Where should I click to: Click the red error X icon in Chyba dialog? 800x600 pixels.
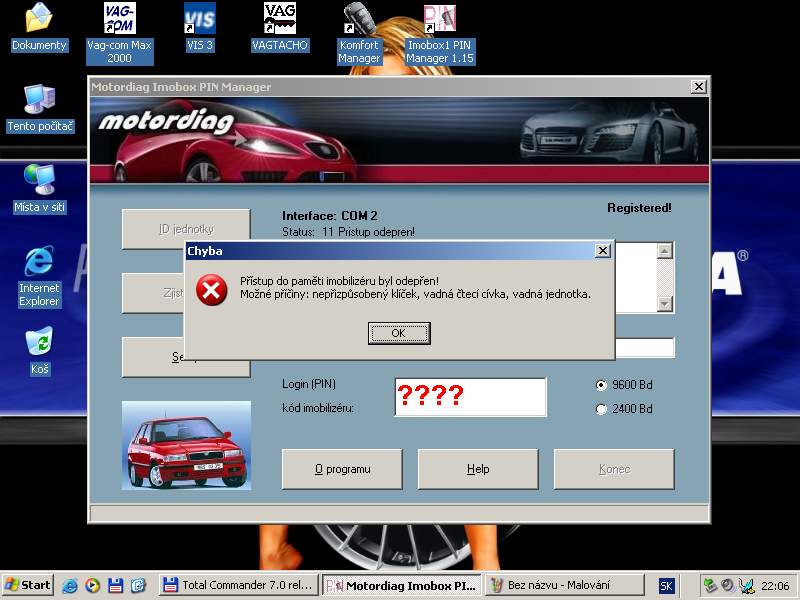click(x=212, y=290)
